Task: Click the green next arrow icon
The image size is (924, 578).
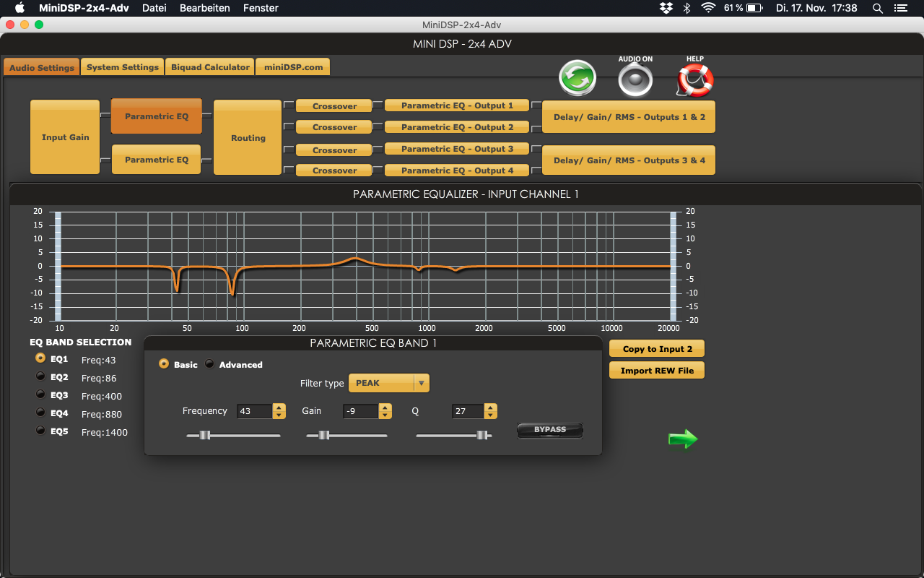Action: 683,439
